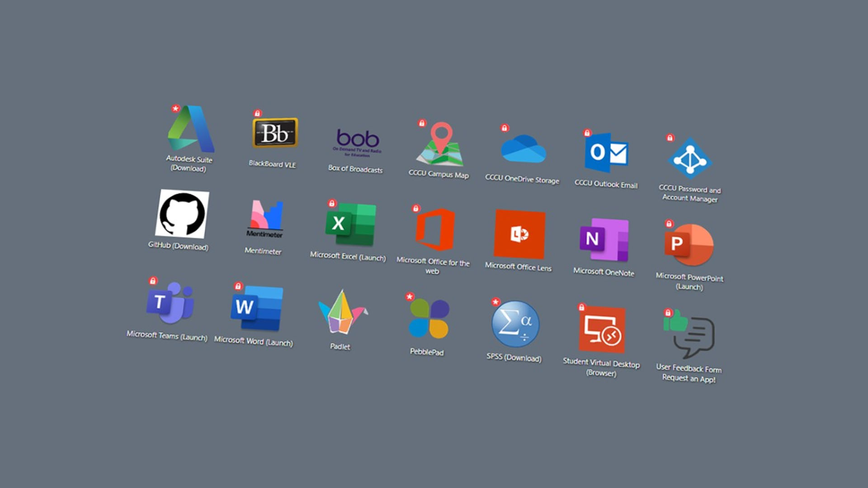Open CCCU Campus Map pin icon

tap(440, 144)
